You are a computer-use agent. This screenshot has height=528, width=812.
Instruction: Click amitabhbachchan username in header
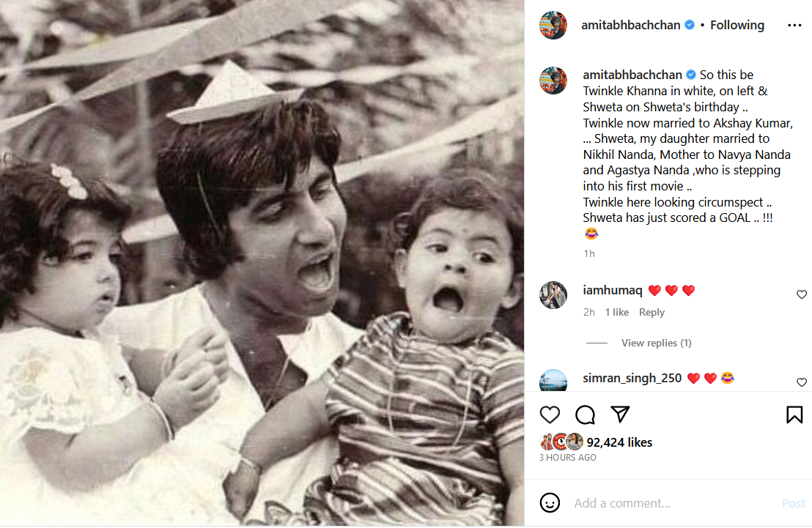(632, 25)
